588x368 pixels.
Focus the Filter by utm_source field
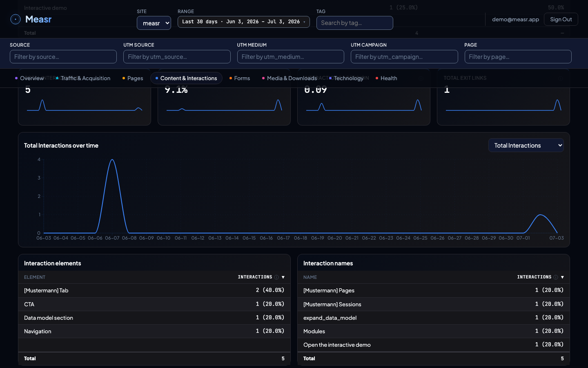point(177,57)
